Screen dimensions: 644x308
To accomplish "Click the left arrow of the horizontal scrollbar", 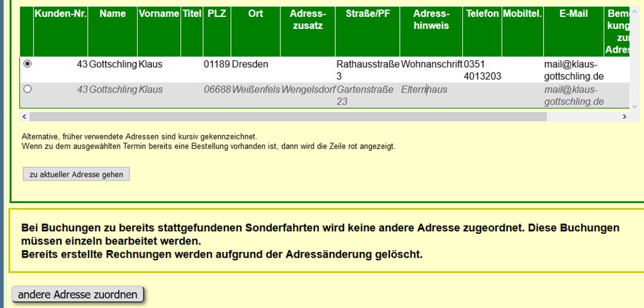I will pos(25,117).
